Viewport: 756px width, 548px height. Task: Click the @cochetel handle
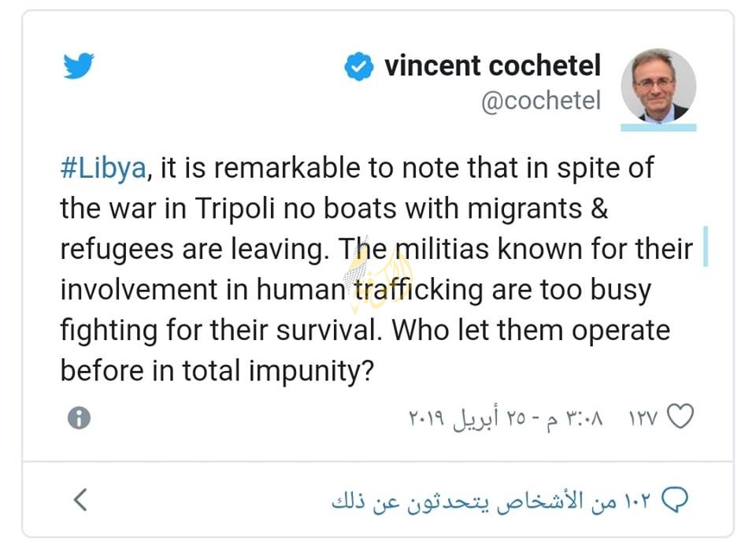pos(540,101)
